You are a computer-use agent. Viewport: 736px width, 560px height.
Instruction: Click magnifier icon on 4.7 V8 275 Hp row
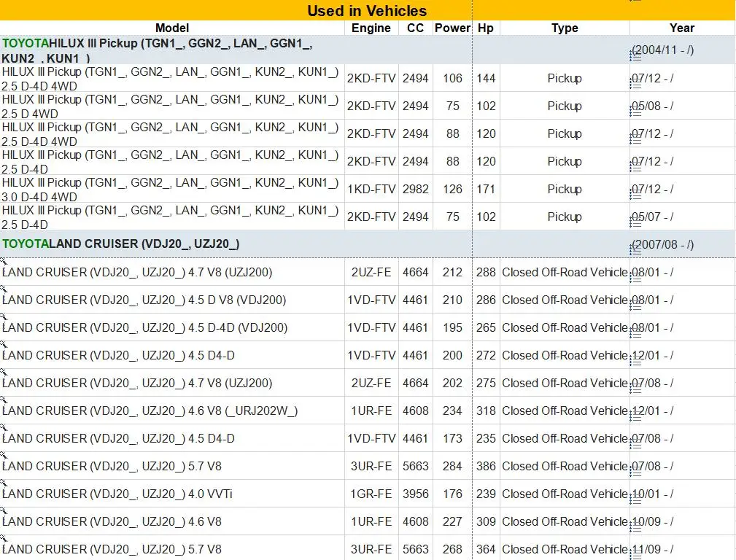coord(4,372)
